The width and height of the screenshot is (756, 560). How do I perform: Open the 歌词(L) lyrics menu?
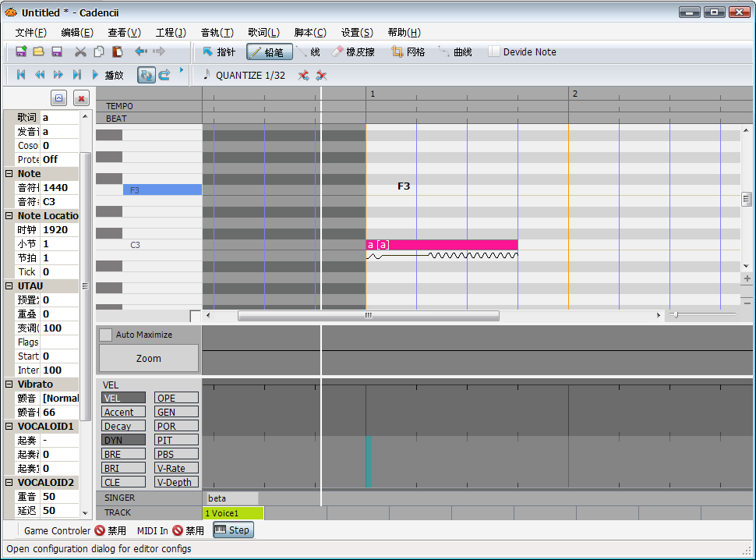point(263,32)
